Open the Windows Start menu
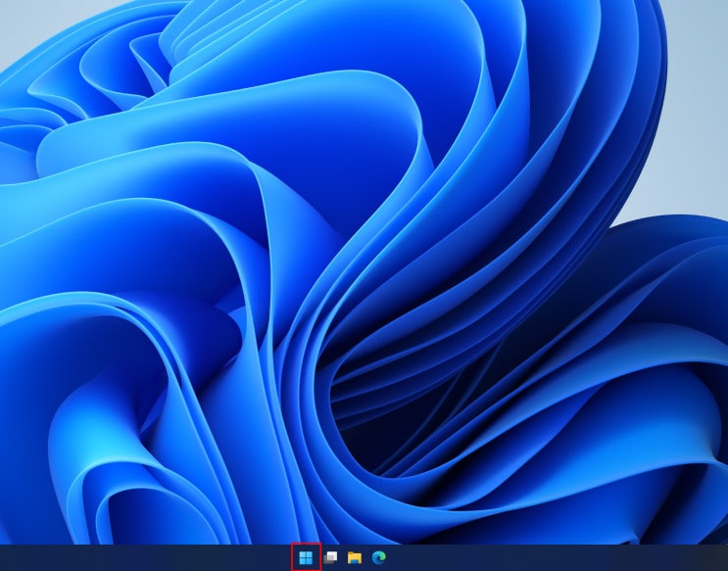This screenshot has height=571, width=728. 306,557
